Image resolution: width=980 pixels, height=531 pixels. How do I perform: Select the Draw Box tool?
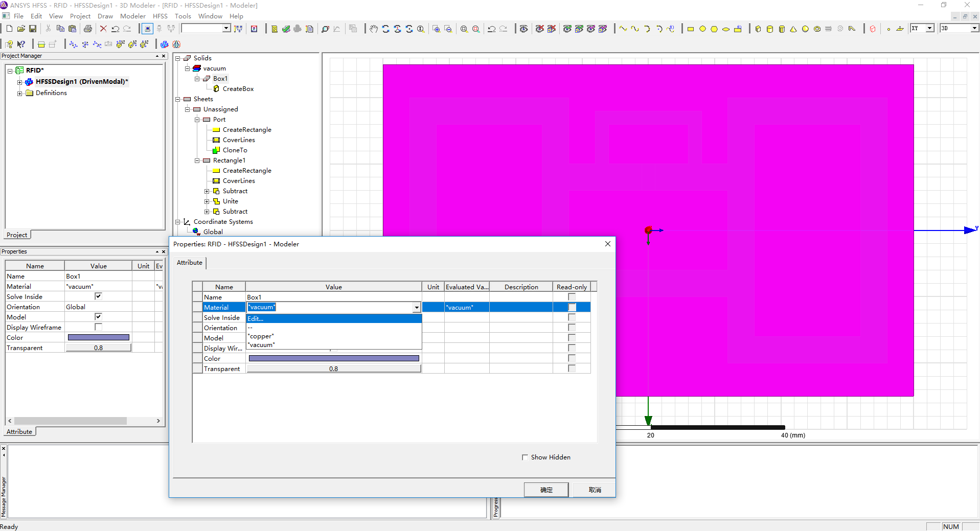(x=758, y=29)
